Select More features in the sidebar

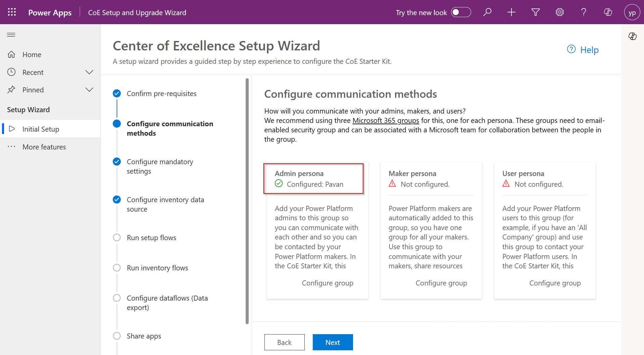(44, 147)
